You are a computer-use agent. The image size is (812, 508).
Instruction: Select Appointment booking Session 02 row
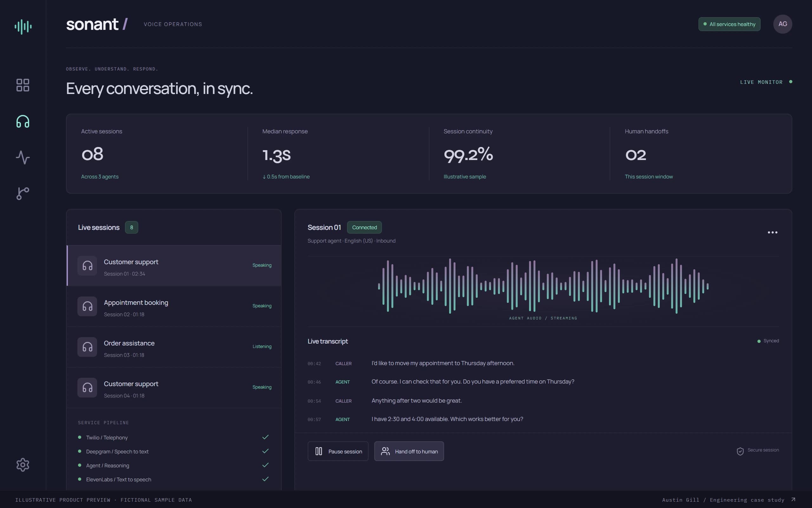tap(174, 306)
